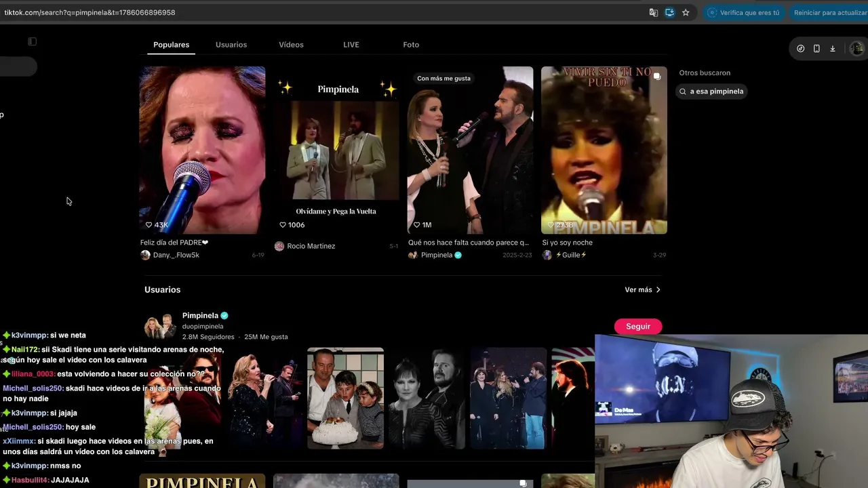Click chat username 'Nail172'
Image resolution: width=868 pixels, height=488 pixels.
pyautogui.click(x=25, y=350)
